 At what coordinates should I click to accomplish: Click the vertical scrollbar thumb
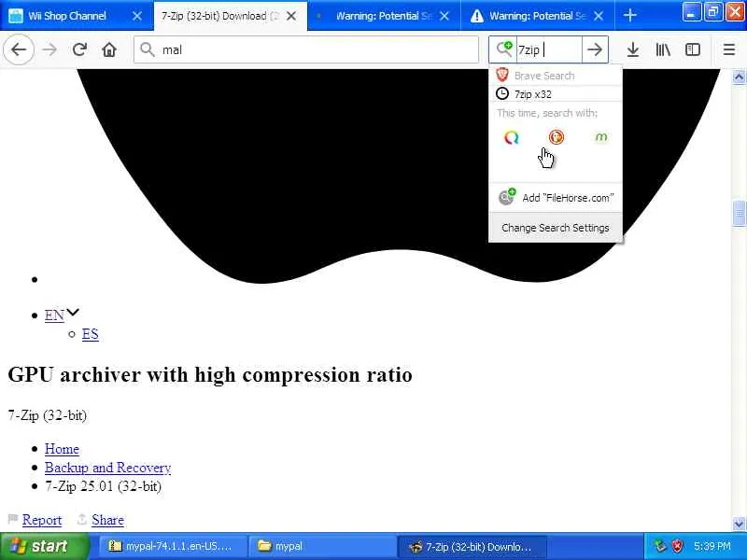739,214
